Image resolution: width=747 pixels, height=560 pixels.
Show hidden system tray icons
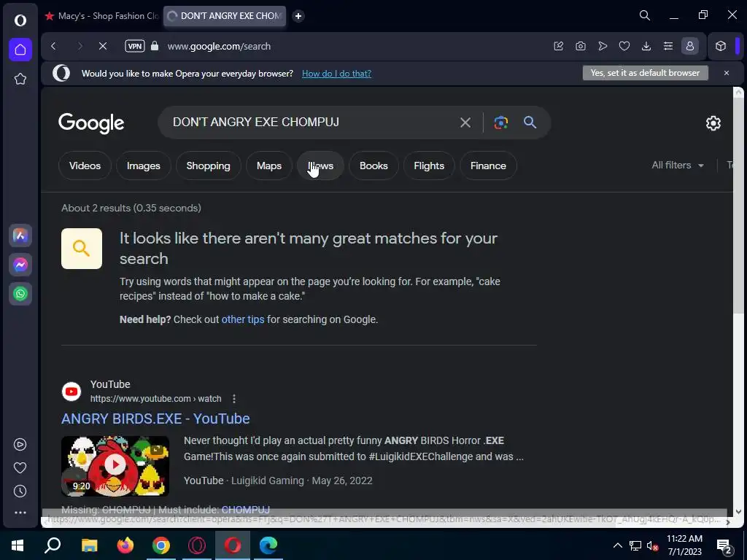click(x=617, y=545)
